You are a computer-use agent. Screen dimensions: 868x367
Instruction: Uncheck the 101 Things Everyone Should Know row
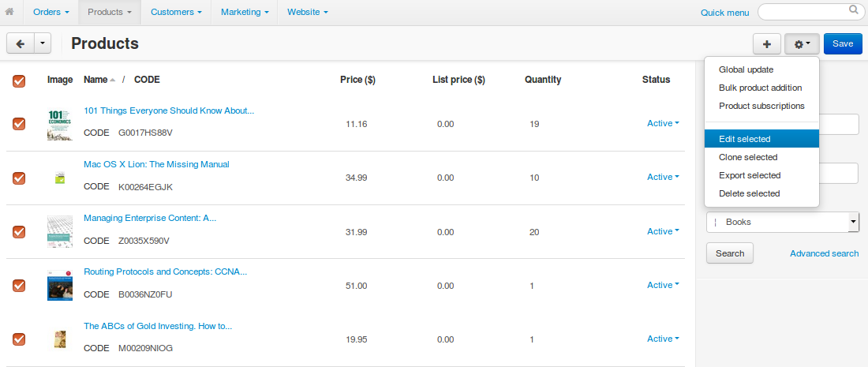pyautogui.click(x=19, y=124)
